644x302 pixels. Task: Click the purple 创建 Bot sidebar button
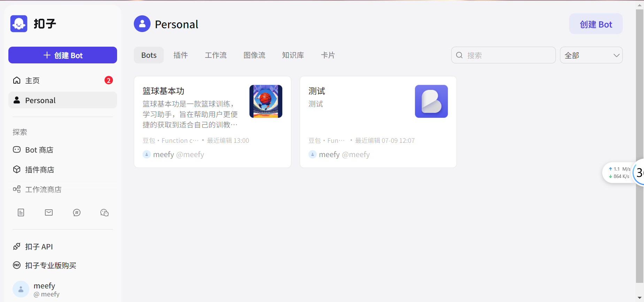click(x=63, y=55)
